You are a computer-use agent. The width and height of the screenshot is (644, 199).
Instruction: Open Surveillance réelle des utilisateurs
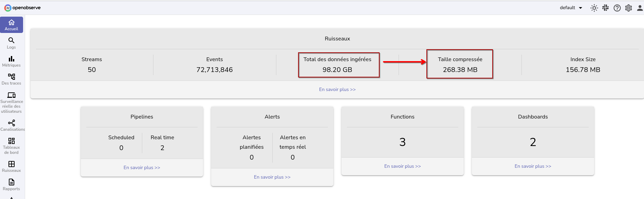[x=12, y=102]
